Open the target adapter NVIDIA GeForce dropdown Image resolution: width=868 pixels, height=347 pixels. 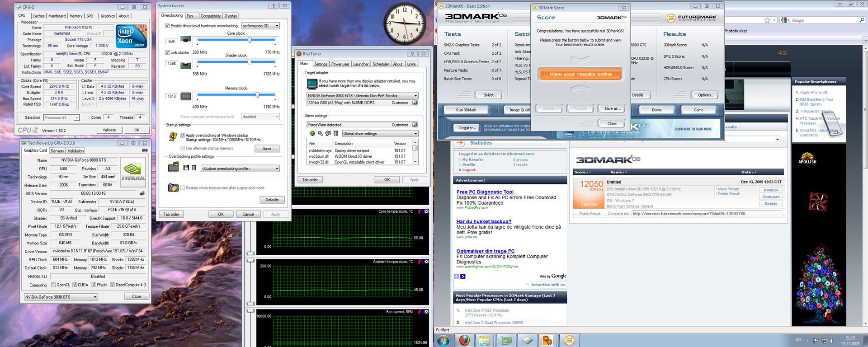point(362,96)
